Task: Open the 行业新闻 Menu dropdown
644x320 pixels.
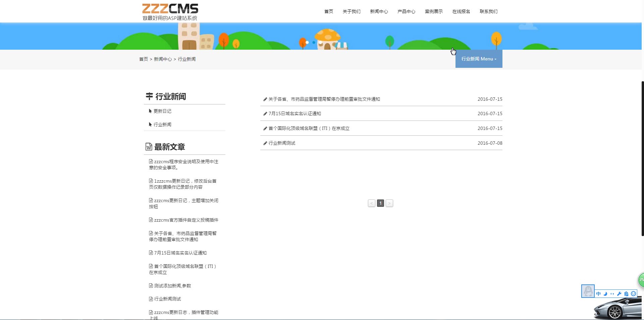Action: pyautogui.click(x=479, y=59)
